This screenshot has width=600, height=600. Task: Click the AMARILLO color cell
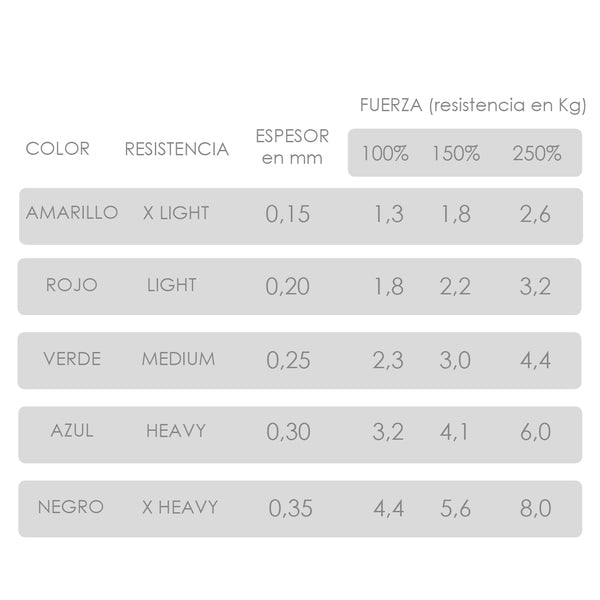72,213
